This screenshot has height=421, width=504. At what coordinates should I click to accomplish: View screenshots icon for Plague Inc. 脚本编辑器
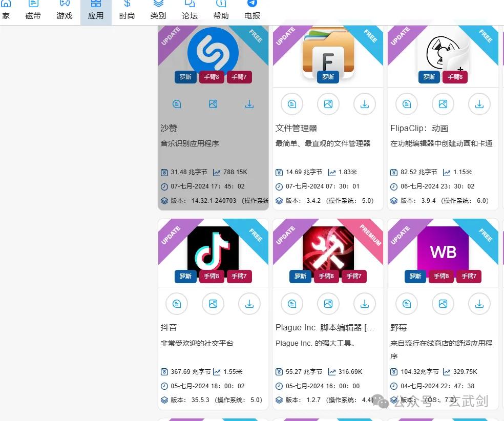pyautogui.click(x=328, y=304)
